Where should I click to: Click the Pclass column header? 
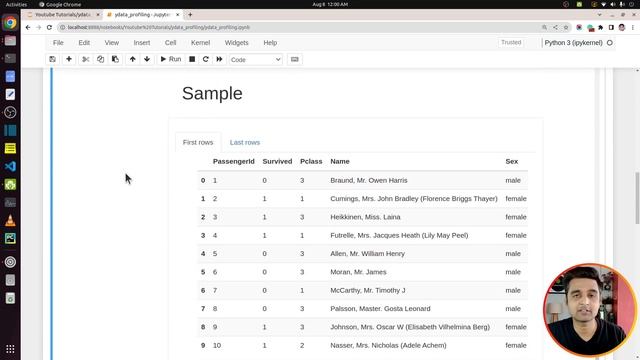point(311,161)
